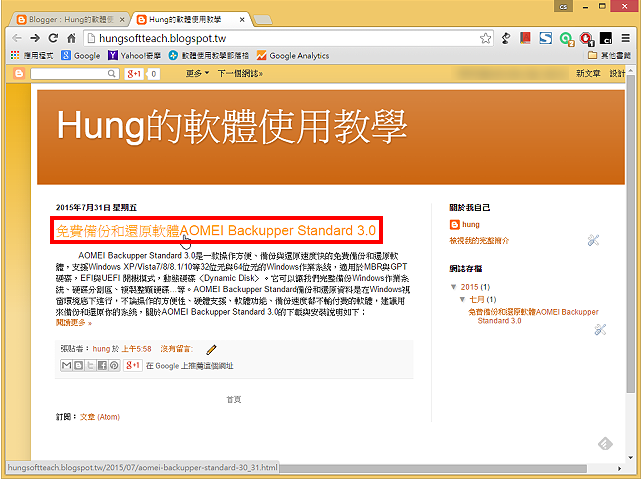Open the 更多 dropdown in navbar
The width and height of the screenshot is (643, 484).
tap(197, 73)
